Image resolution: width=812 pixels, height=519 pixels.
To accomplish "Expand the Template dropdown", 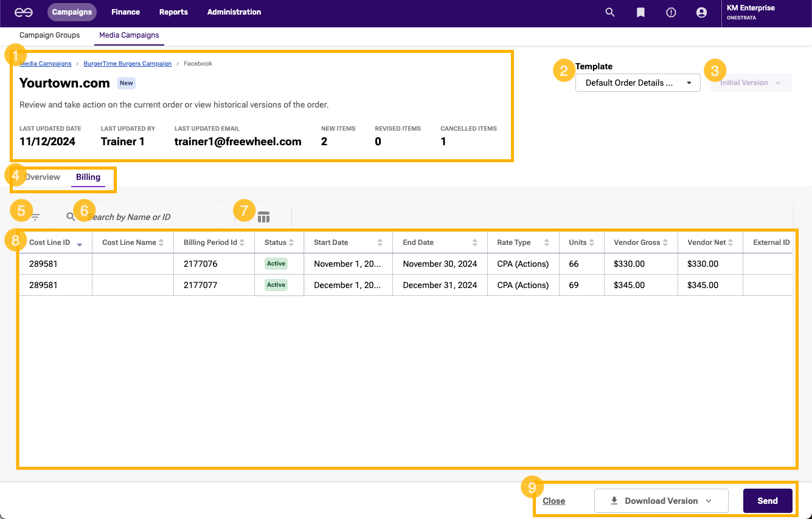I will [637, 83].
